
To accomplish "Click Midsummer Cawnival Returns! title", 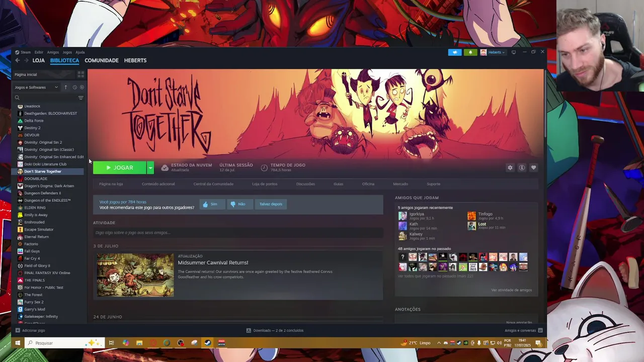I will [213, 262].
